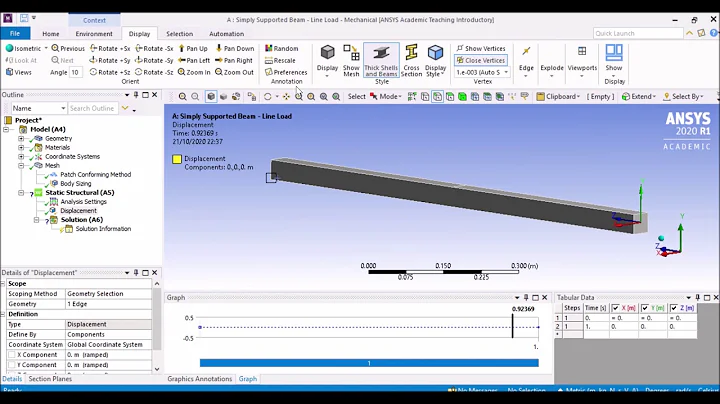720x404 pixels.
Task: Toggle Cross Section display
Action: tap(411, 61)
